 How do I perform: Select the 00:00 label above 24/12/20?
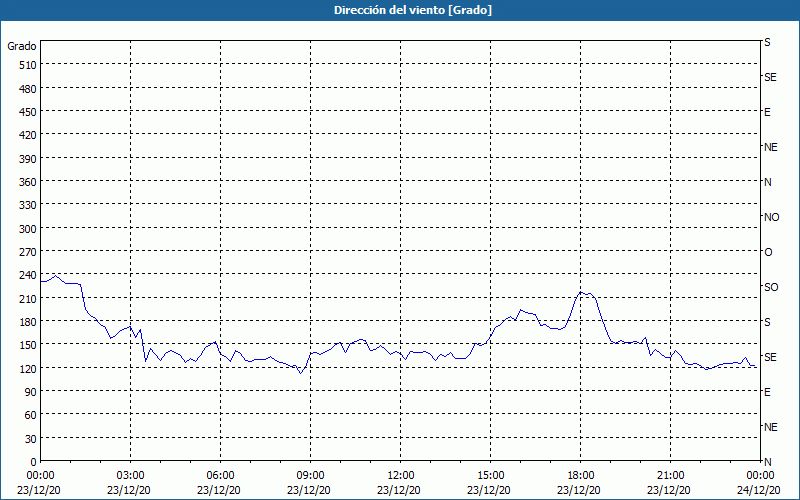tap(760, 476)
